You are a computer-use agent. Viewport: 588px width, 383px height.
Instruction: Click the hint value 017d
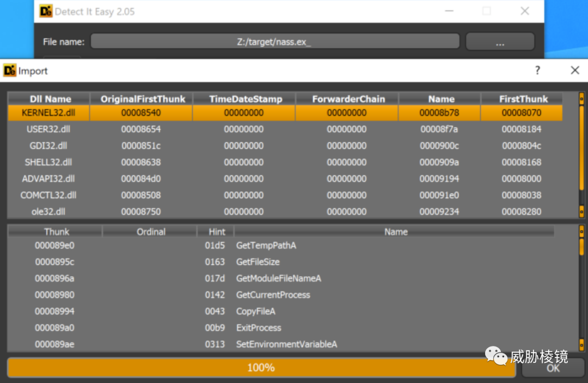pos(215,279)
